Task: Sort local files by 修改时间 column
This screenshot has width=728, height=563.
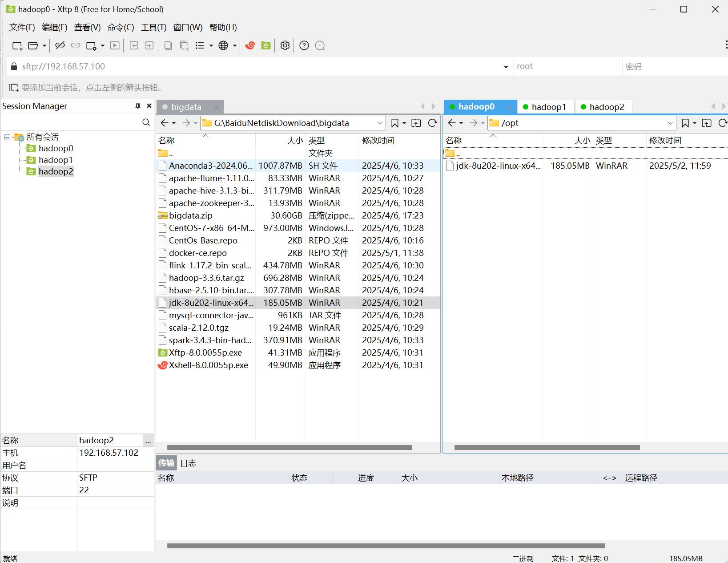Action: point(399,141)
